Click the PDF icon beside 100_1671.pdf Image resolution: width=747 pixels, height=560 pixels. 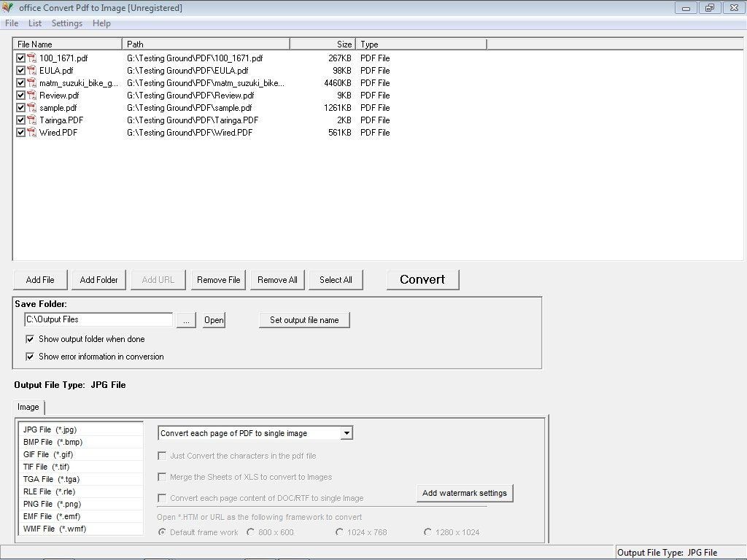(x=31, y=58)
